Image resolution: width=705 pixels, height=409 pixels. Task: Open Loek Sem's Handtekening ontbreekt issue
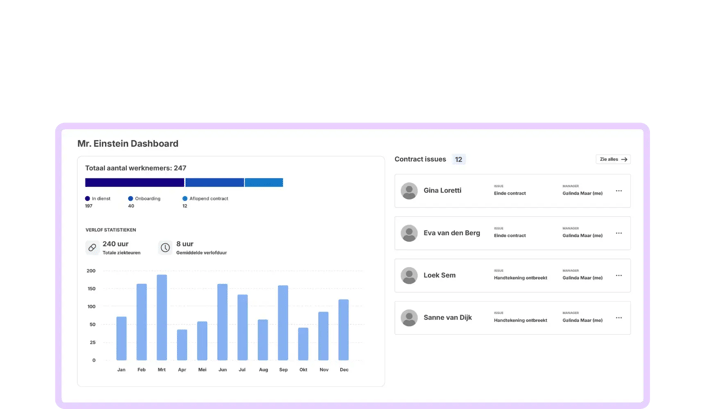click(520, 278)
